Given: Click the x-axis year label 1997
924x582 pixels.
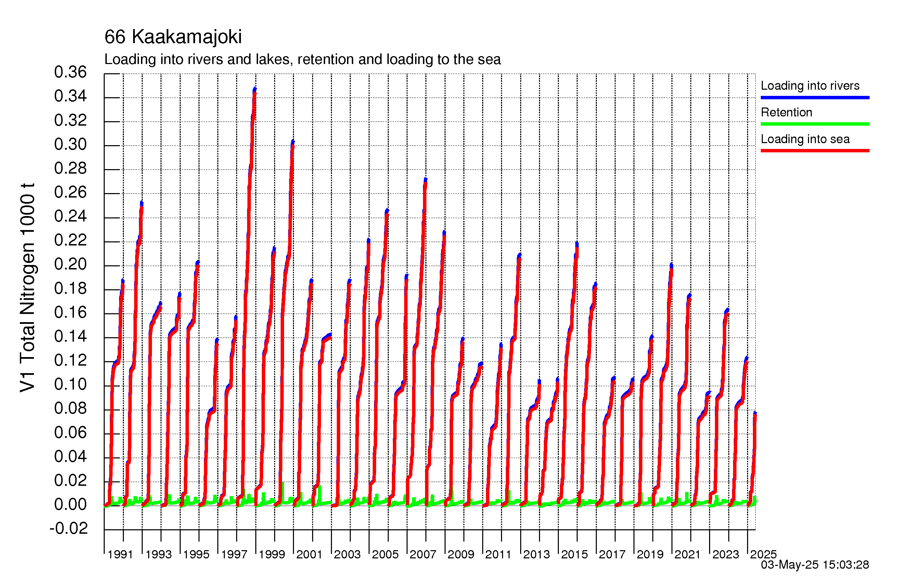Looking at the screenshot, I should [234, 554].
